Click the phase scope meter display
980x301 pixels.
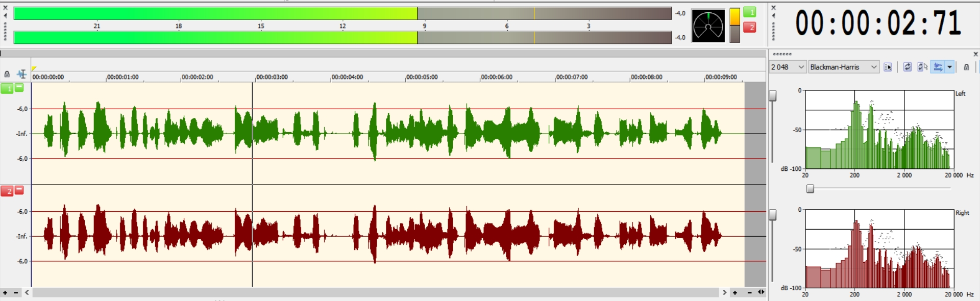pos(708,26)
